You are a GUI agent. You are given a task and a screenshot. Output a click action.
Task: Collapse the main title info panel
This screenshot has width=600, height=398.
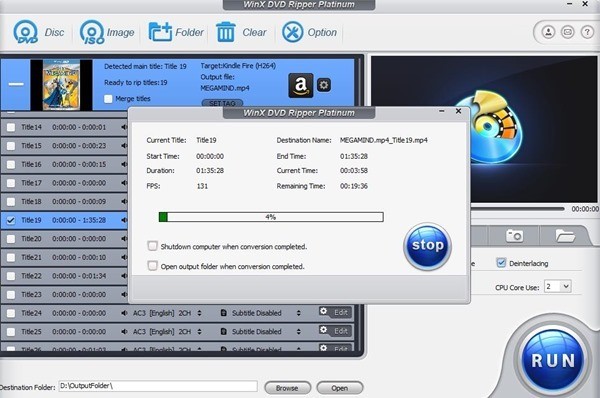click(x=16, y=84)
